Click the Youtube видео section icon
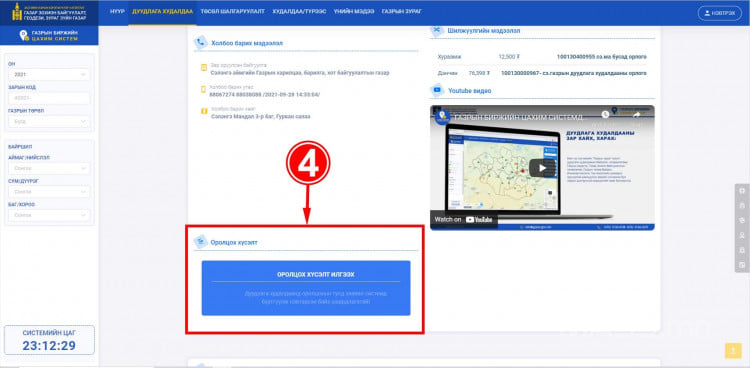750x368 pixels. tap(437, 90)
